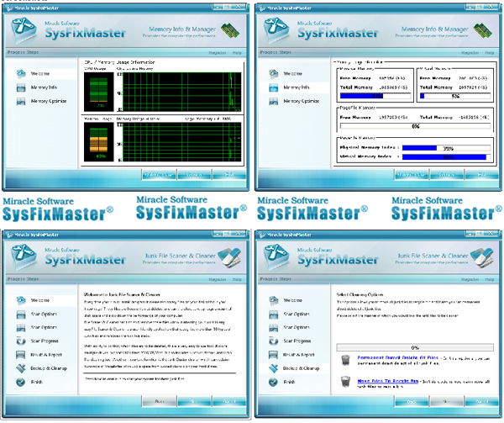
Task: Open Help menu in memory details window
Action: pos(490,53)
